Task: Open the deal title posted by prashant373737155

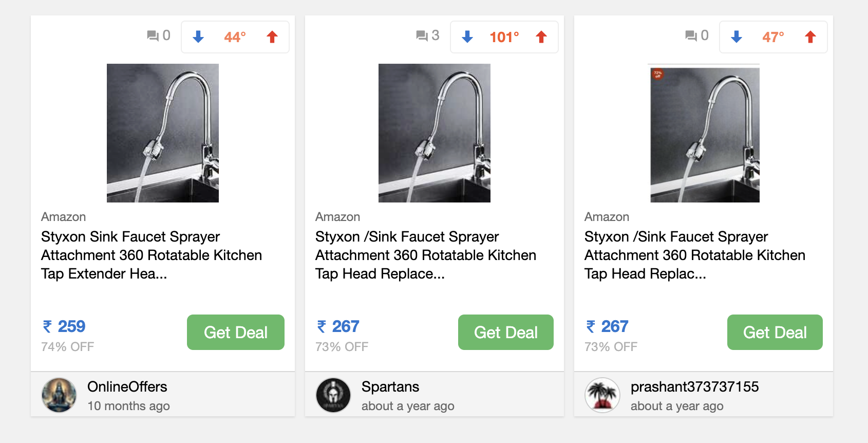Action: 695,255
